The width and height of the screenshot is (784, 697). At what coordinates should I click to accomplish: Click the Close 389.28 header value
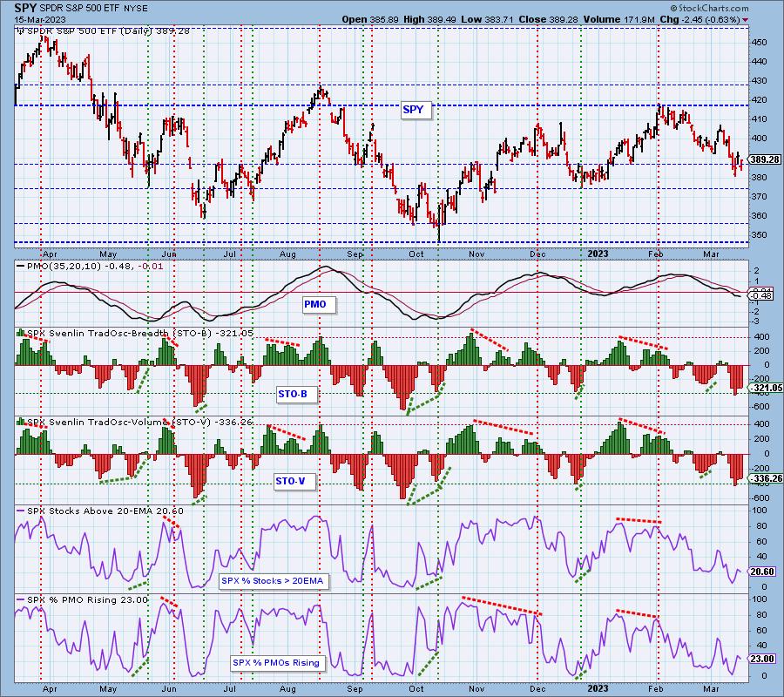point(548,19)
